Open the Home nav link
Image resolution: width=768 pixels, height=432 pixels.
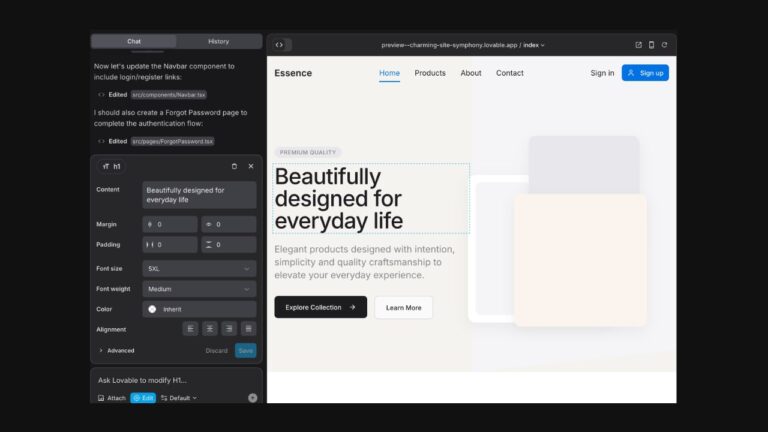(389, 73)
